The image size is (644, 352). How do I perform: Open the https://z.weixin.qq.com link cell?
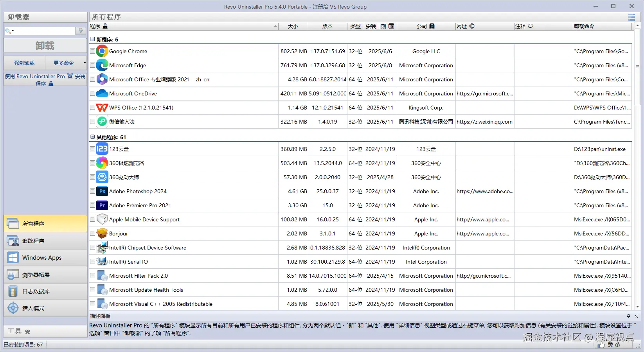pyautogui.click(x=484, y=122)
